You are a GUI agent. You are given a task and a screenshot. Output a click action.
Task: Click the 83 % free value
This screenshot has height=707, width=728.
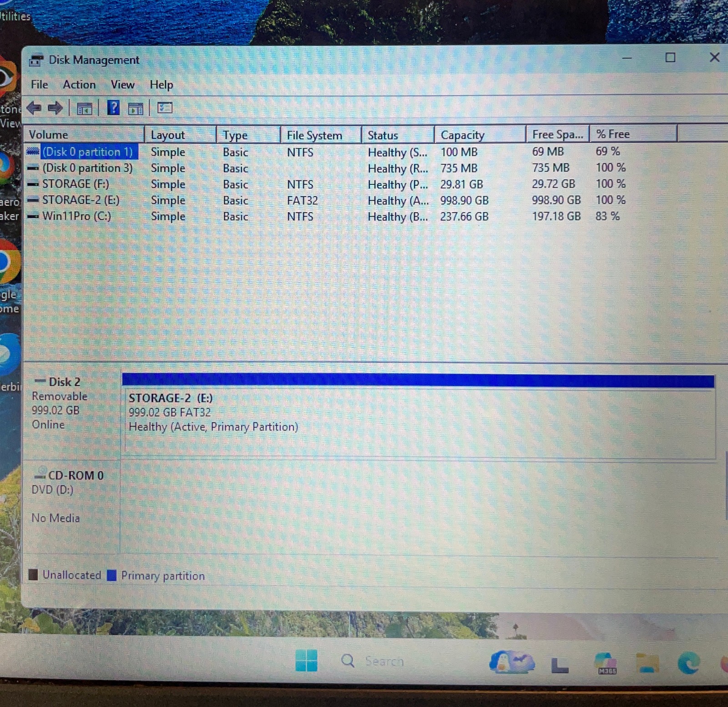click(x=607, y=216)
